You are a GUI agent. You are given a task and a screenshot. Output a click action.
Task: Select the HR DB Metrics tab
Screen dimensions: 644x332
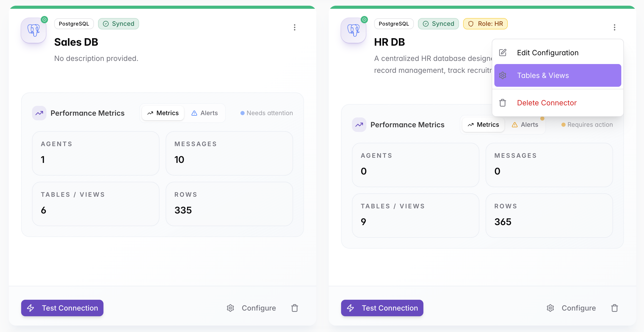(483, 125)
